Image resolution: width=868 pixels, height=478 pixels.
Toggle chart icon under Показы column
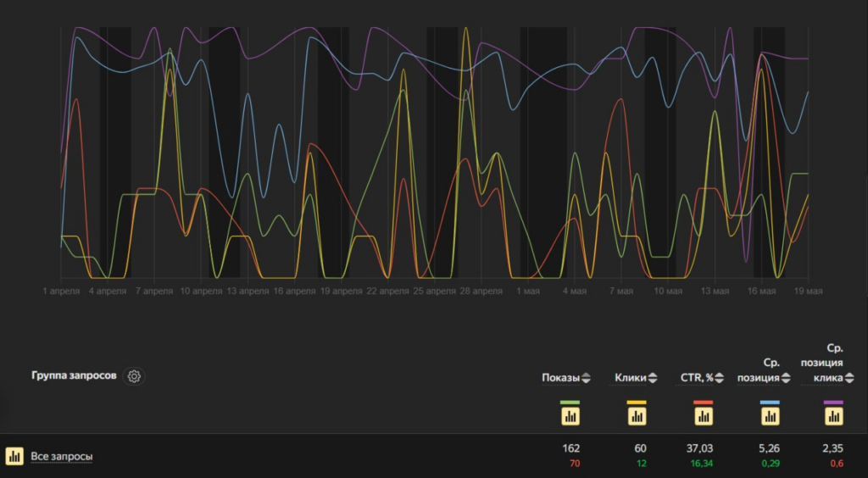pos(570,416)
